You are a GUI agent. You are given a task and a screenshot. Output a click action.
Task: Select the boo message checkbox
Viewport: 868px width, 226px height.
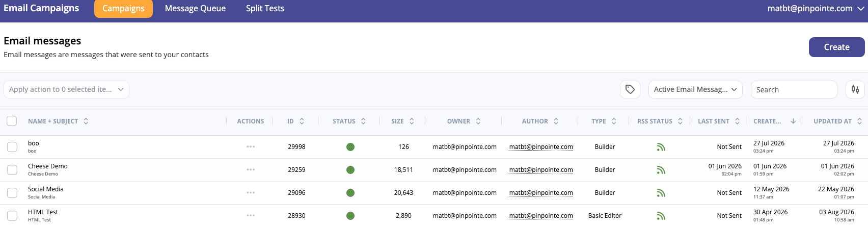(x=12, y=147)
